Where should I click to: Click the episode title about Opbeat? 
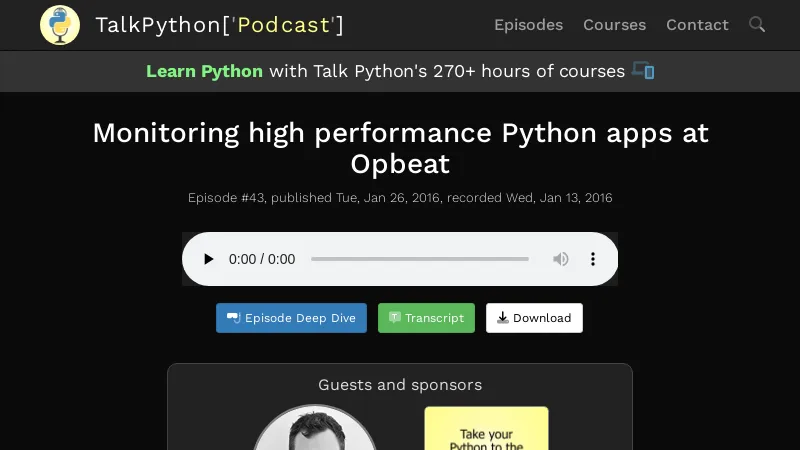point(400,148)
